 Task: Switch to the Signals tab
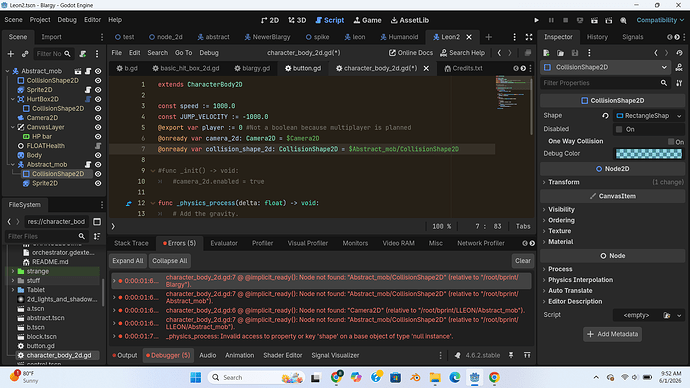(x=632, y=37)
